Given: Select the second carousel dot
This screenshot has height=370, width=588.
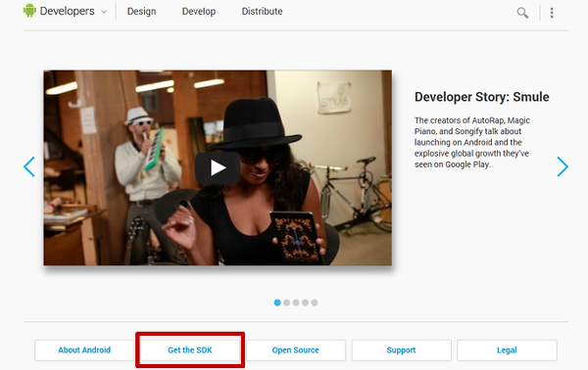Looking at the screenshot, I should tap(287, 302).
